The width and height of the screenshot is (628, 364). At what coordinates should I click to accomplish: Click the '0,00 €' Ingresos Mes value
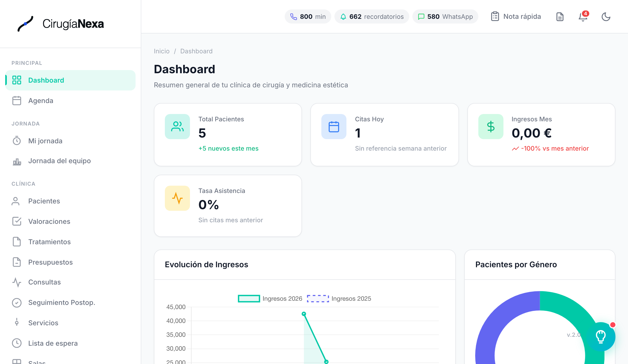(532, 133)
